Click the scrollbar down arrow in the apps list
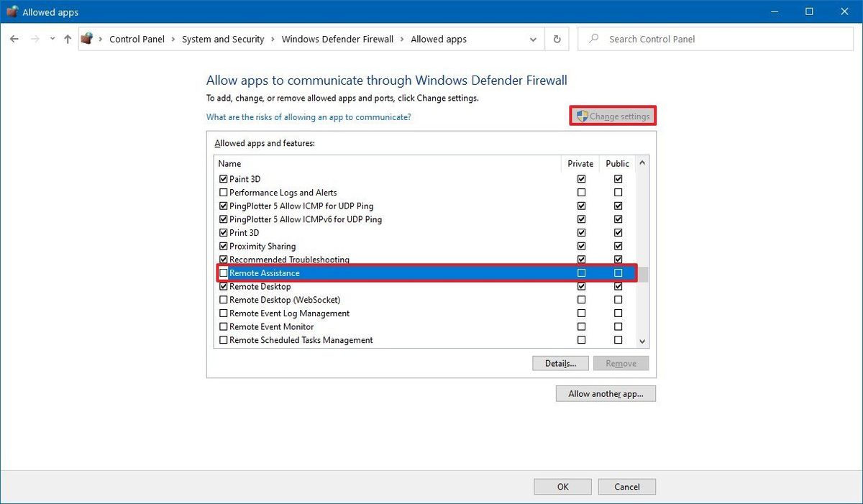 pos(642,341)
